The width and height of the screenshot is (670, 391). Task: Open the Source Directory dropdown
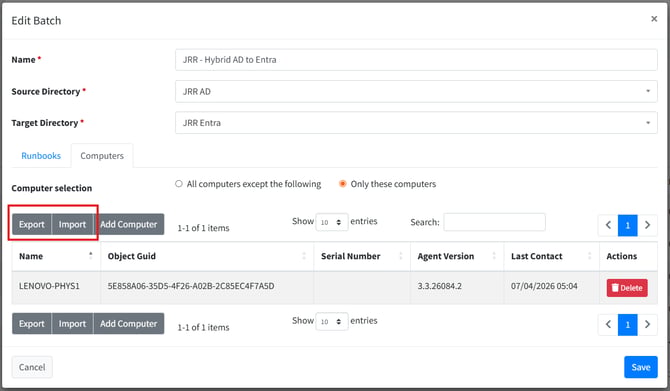tap(416, 91)
